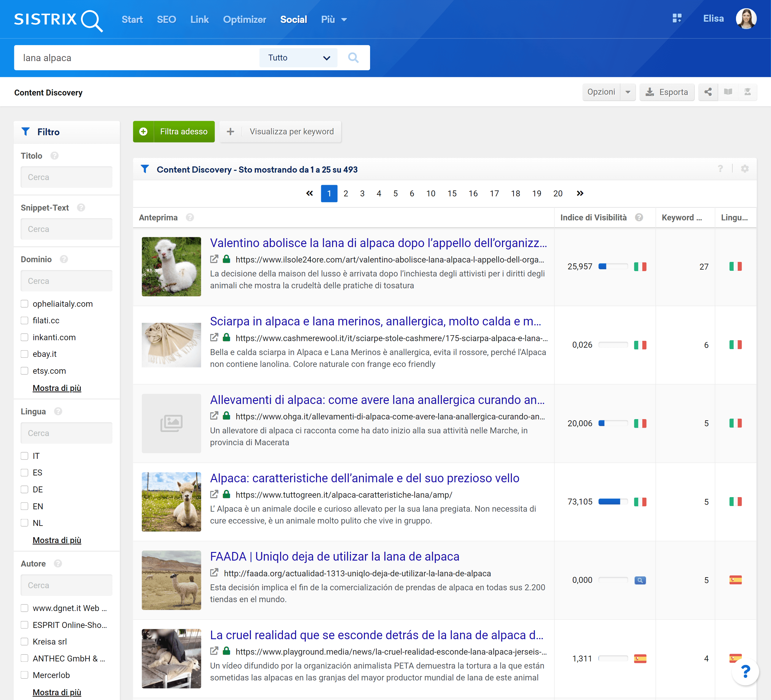Screen dimensions: 771x700
Task: Expand more authors with Mostra di più
Action: point(57,692)
